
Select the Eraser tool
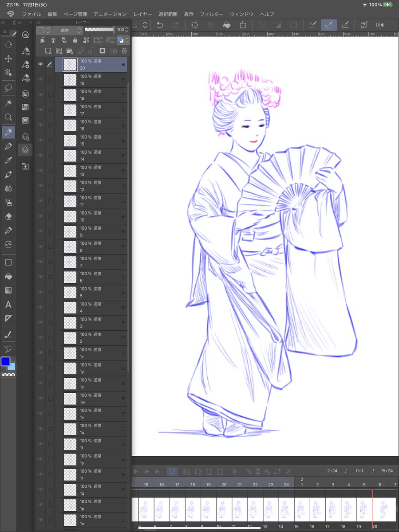point(8,216)
